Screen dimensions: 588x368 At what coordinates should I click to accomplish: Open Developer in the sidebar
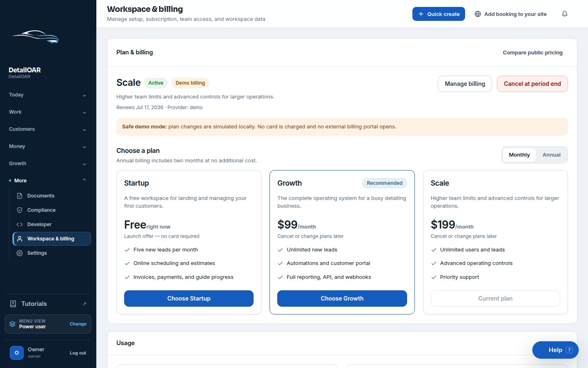pos(52,224)
